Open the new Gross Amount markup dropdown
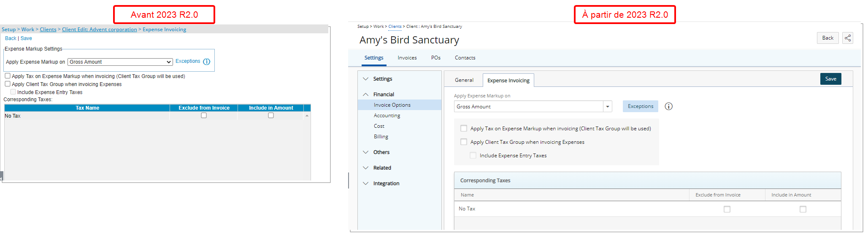Screen dimensions: 868x237 [533, 106]
